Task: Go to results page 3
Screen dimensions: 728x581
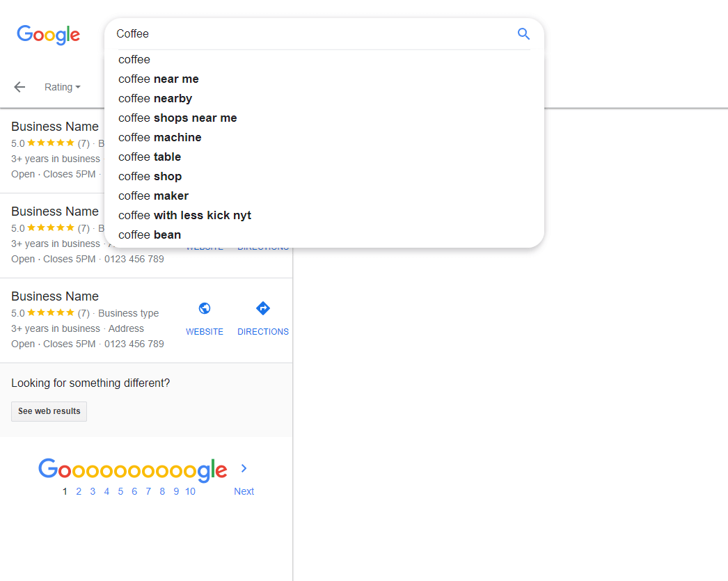Action: click(93, 491)
